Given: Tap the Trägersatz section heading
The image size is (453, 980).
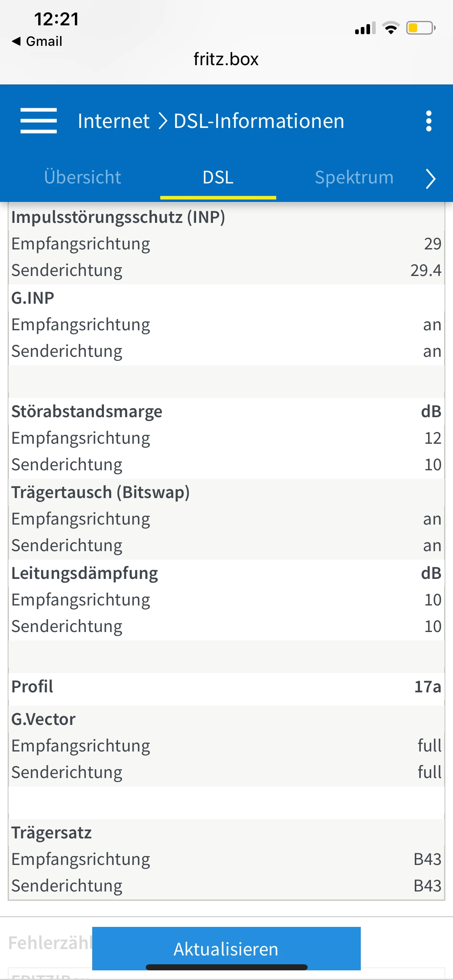Looking at the screenshot, I should [x=52, y=833].
